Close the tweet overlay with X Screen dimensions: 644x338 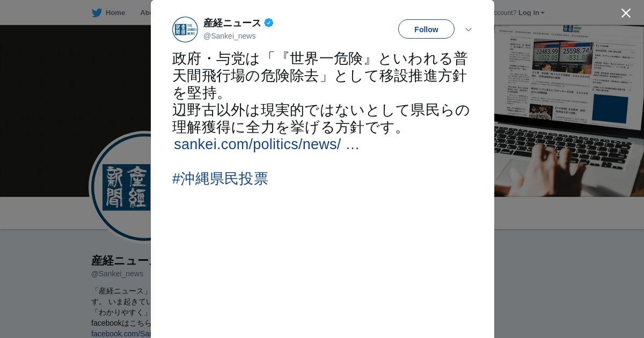[626, 13]
